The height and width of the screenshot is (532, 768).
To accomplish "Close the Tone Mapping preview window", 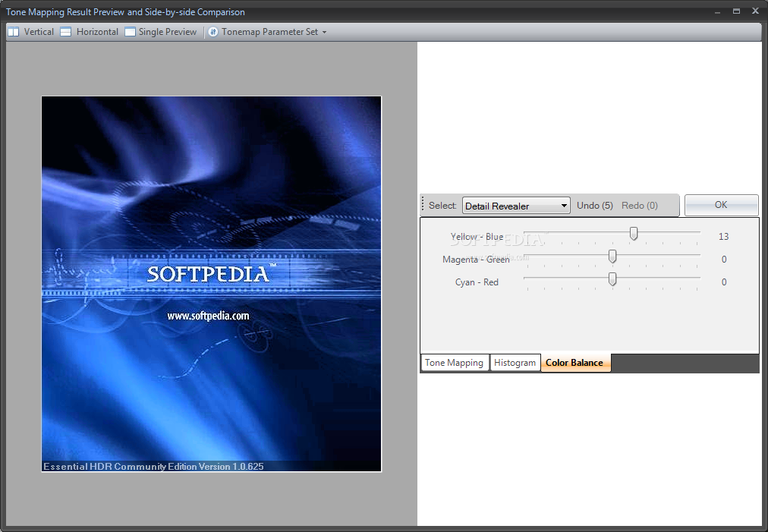I will (x=755, y=12).
